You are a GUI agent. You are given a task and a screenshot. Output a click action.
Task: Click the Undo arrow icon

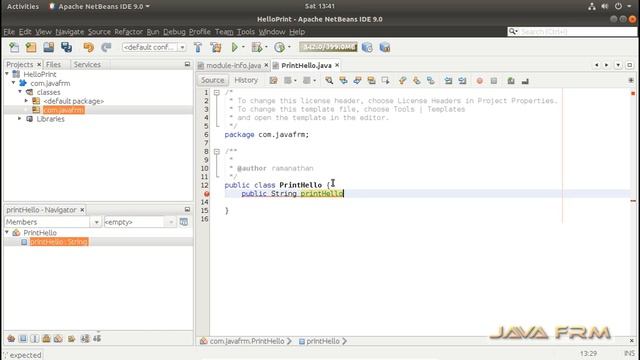pyautogui.click(x=88, y=47)
